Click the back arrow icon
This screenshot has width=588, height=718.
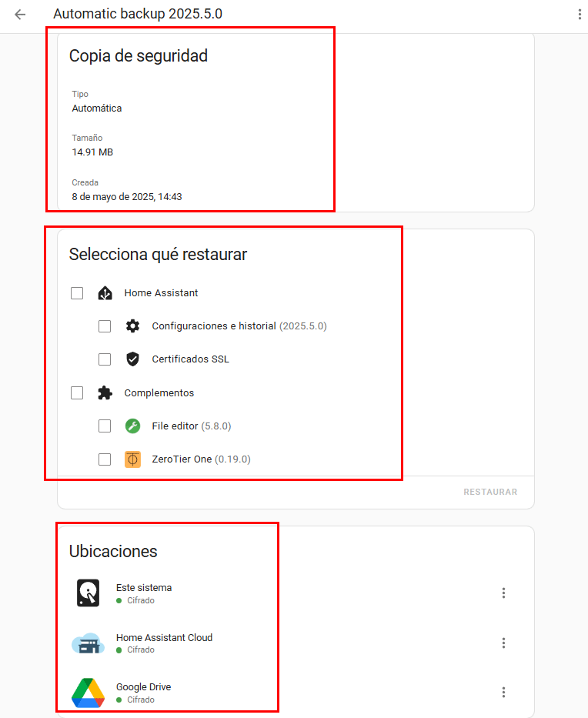pos(20,15)
